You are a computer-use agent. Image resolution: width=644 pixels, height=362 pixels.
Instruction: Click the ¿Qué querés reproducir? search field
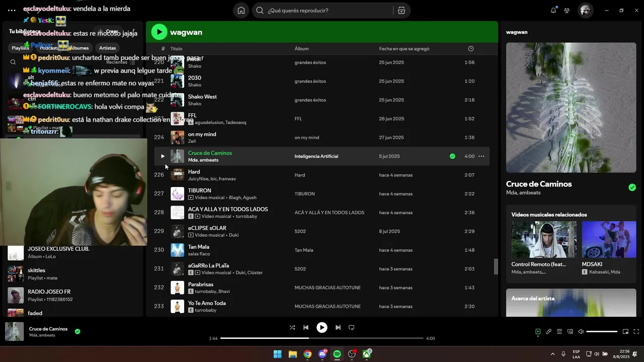324,11
